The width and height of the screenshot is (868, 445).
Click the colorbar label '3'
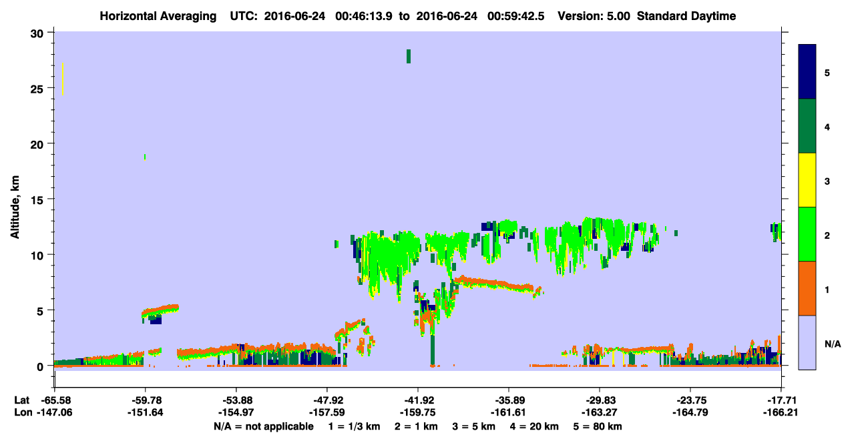[x=827, y=181]
